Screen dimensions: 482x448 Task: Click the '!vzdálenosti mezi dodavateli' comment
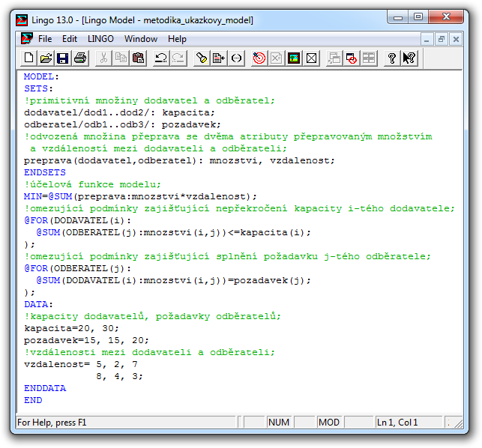coord(149,352)
